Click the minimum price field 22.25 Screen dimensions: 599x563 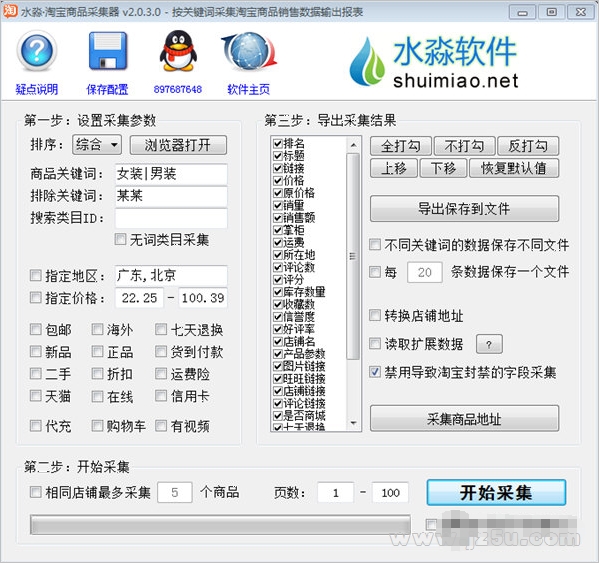pos(139,298)
